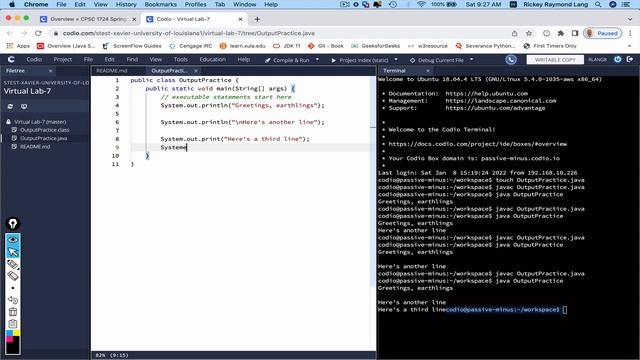Open the Education menu in Codio
The image size is (640, 360).
point(212,60)
